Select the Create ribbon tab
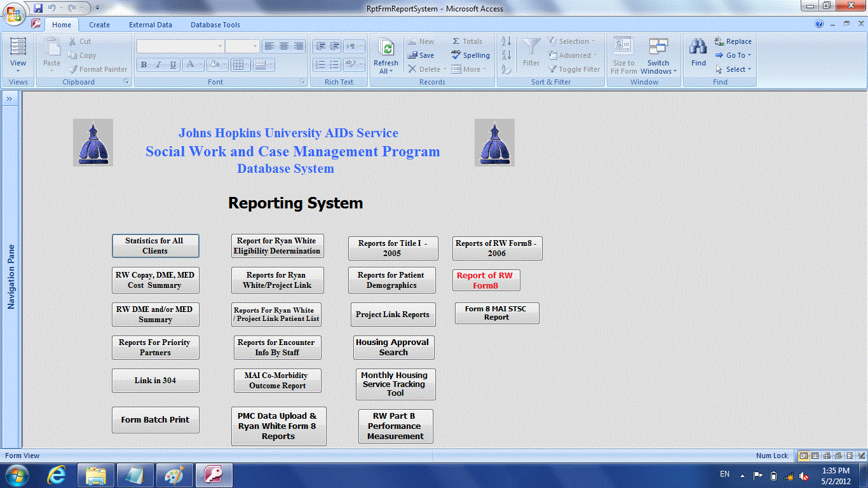The height and width of the screenshot is (488, 868). pyautogui.click(x=99, y=25)
